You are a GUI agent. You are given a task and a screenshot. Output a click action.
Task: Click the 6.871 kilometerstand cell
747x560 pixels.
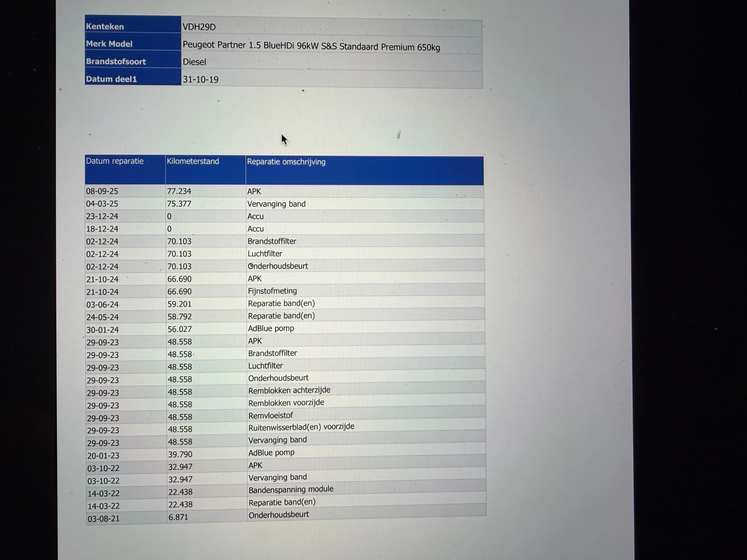(x=178, y=517)
